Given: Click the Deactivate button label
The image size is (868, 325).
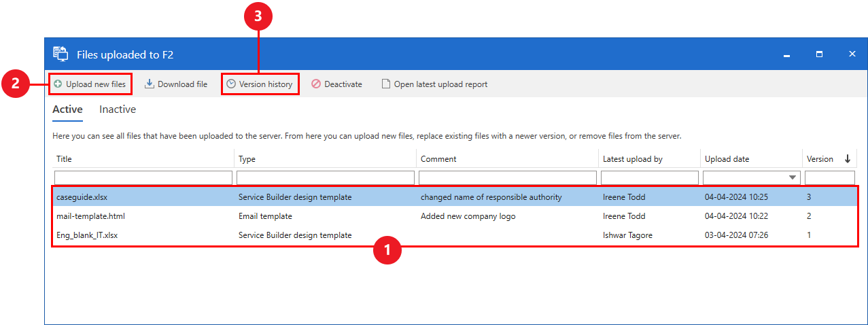Looking at the screenshot, I should (343, 84).
